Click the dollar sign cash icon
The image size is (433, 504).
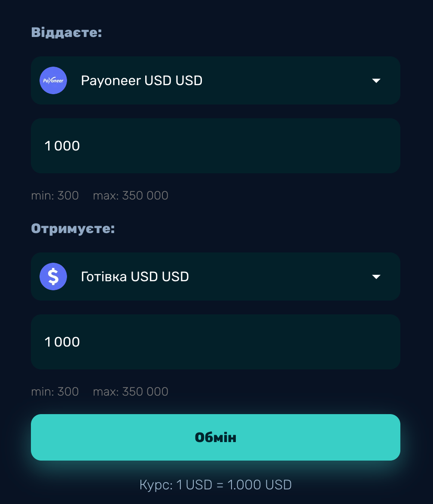(53, 277)
